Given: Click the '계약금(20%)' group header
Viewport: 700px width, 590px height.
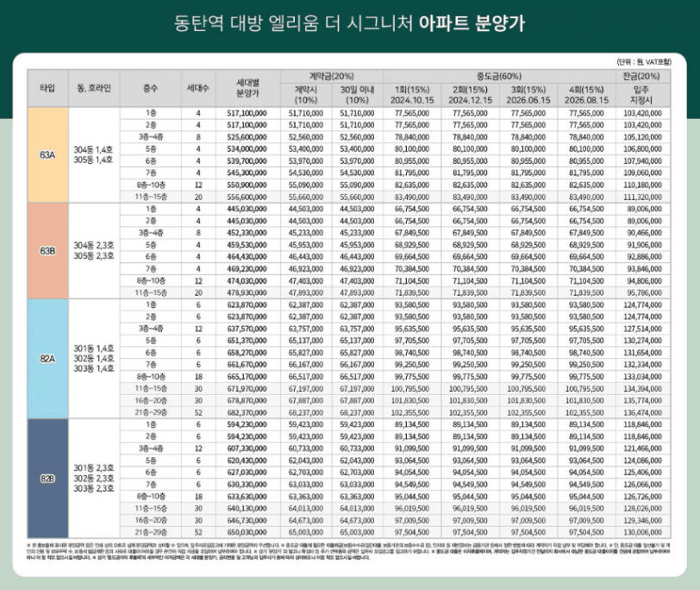Looking at the screenshot, I should (x=331, y=77).
